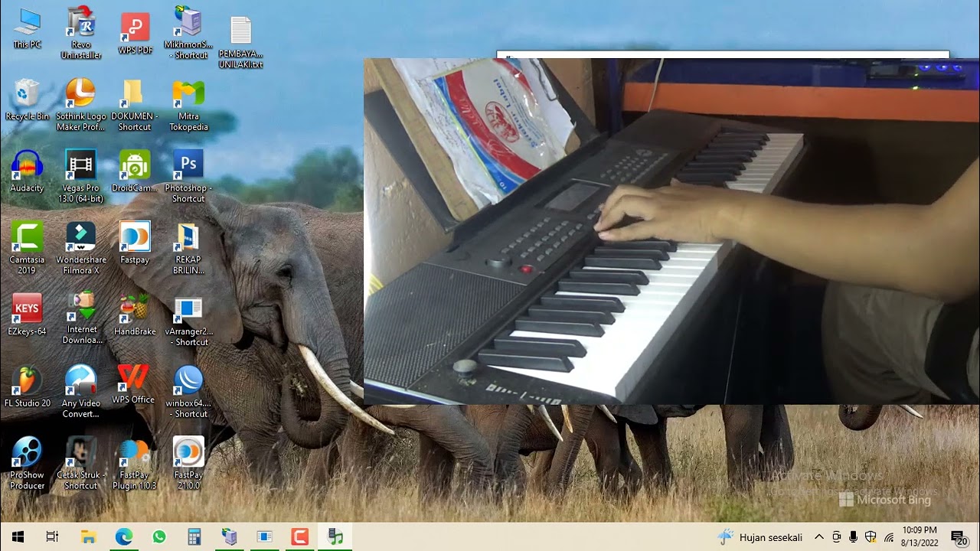This screenshot has width=980, height=551.
Task: Launch HandBrake from the desktop
Action: pyautogui.click(x=135, y=315)
